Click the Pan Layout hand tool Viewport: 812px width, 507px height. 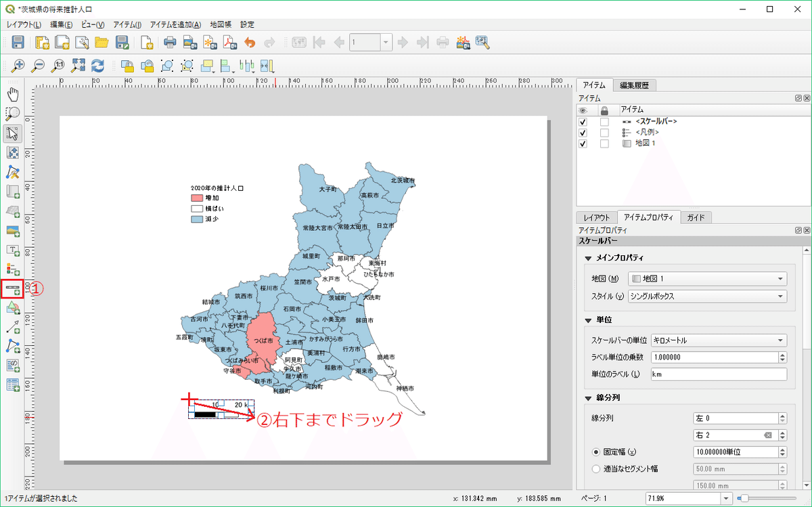coord(13,94)
